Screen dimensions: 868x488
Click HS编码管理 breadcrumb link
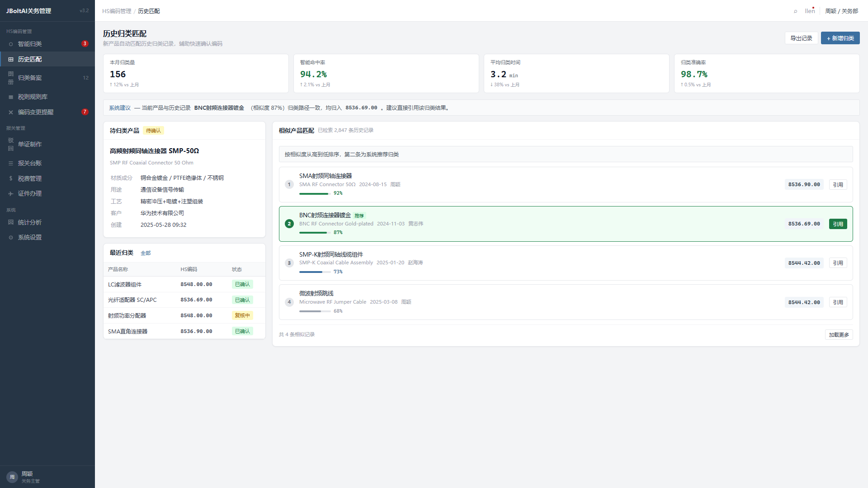117,11
